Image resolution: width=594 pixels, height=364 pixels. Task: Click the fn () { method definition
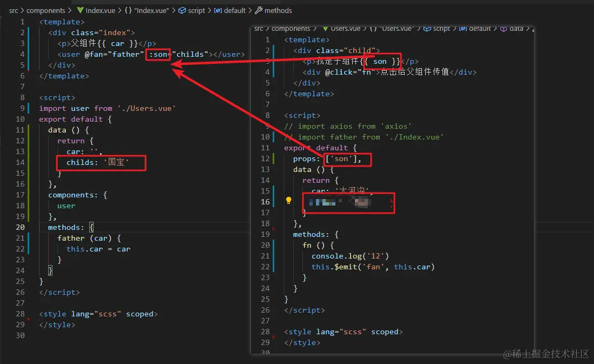tap(318, 246)
